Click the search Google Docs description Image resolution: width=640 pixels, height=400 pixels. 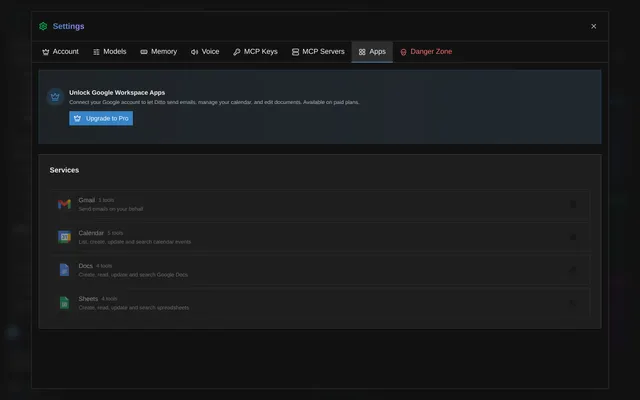coord(133,275)
